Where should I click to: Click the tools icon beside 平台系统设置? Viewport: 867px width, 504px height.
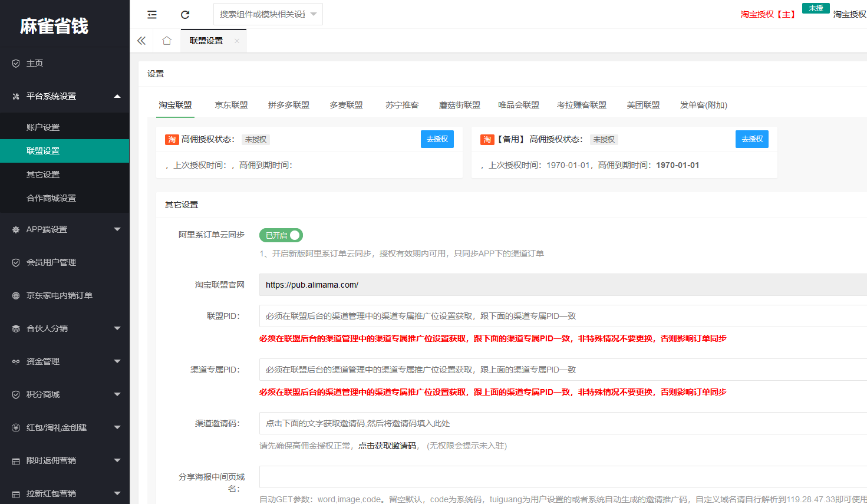(16, 96)
